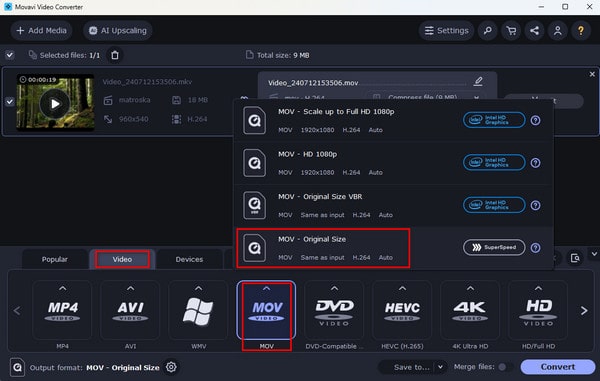Expand presets chevron above AVI tile
The image size is (600, 381).
point(130,288)
